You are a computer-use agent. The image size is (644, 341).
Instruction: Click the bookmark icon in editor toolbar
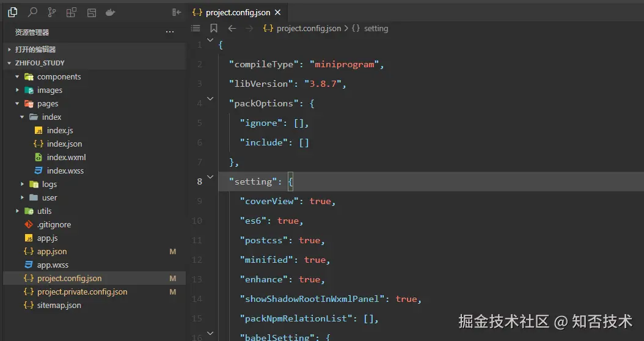point(214,28)
